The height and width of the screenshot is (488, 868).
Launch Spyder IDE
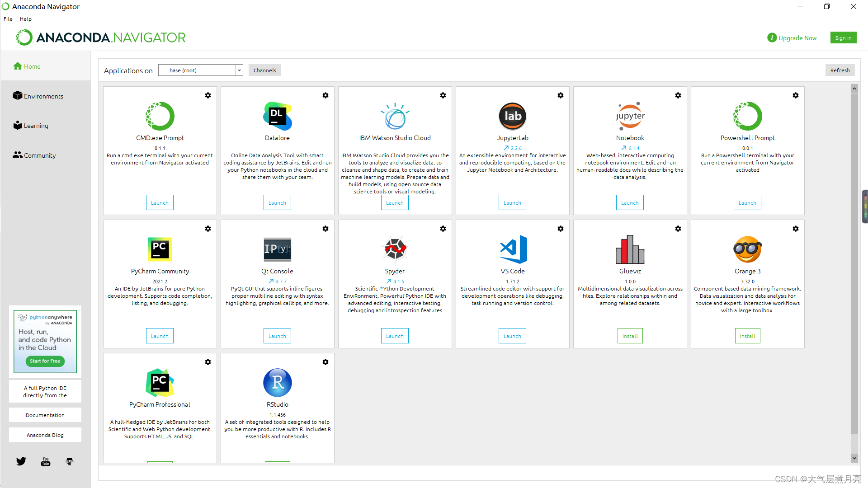pyautogui.click(x=394, y=336)
